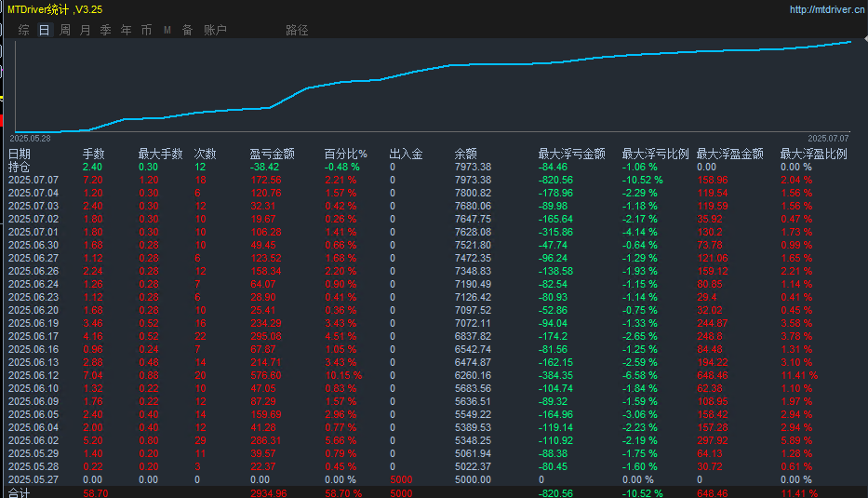Open the 月 monthly statistics tab
This screenshot has width=868, height=498.
(x=86, y=30)
